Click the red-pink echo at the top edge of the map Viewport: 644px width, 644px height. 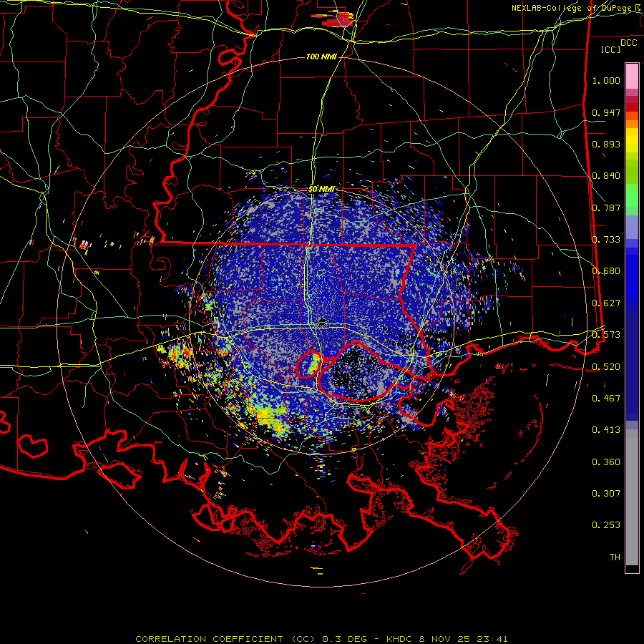[336, 19]
